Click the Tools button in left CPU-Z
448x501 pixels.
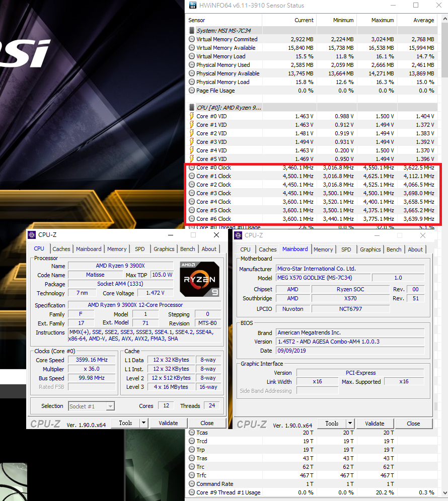click(x=125, y=423)
